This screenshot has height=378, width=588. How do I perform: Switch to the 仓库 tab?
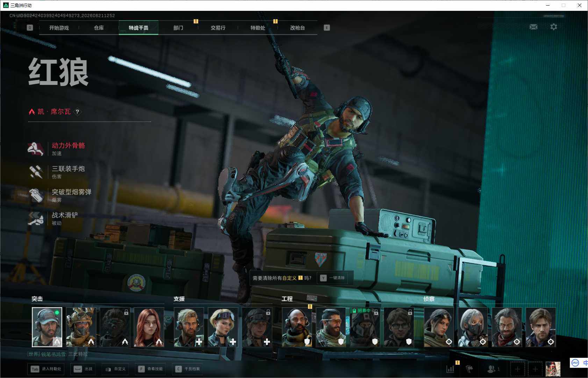click(x=99, y=28)
